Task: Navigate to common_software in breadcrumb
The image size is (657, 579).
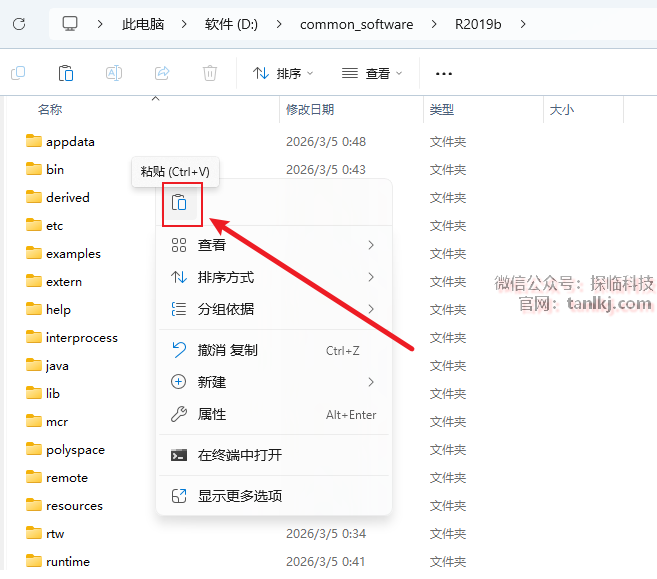Action: point(357,24)
